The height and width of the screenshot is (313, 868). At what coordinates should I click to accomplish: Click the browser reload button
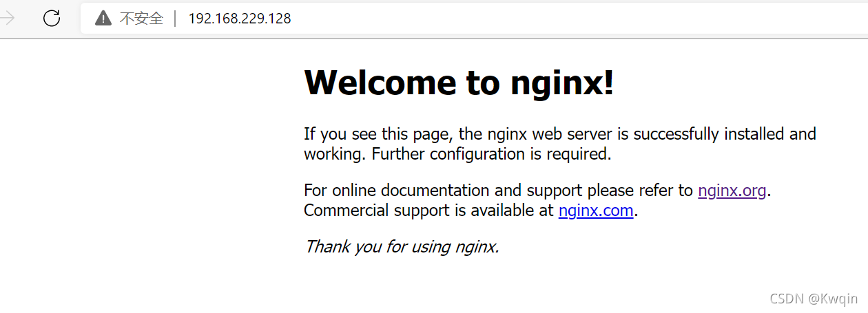[x=52, y=19]
